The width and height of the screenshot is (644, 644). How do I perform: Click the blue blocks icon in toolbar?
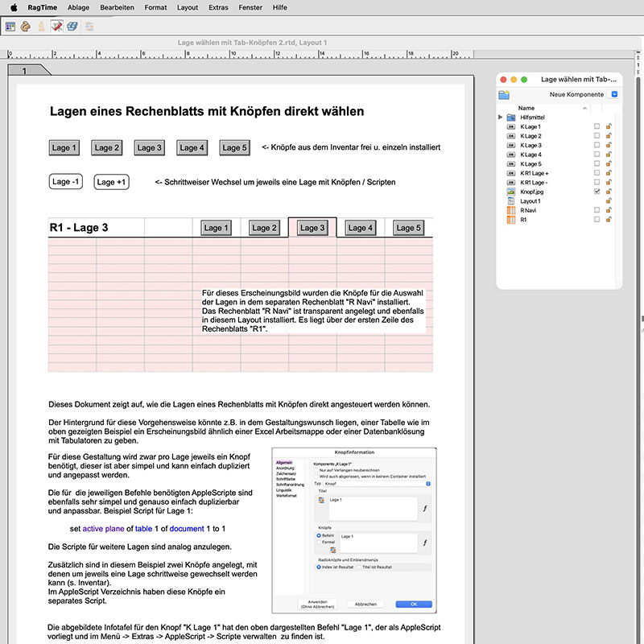(72, 27)
